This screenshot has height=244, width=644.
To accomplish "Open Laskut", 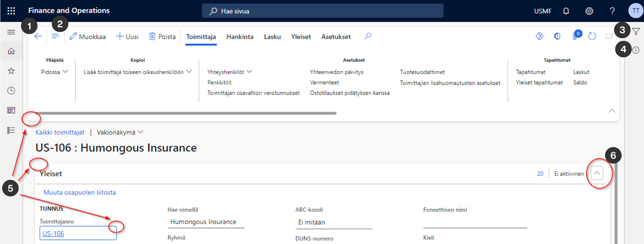I will (581, 72).
